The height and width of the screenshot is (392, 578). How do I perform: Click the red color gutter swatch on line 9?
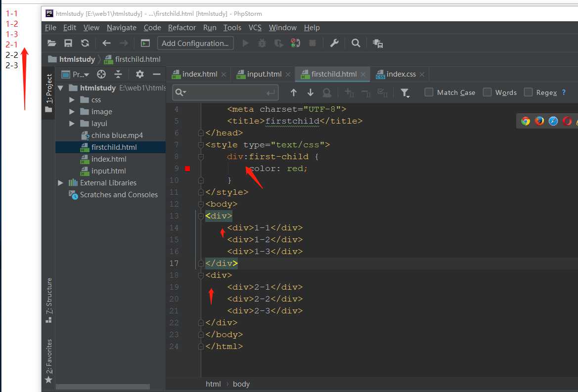click(x=187, y=169)
